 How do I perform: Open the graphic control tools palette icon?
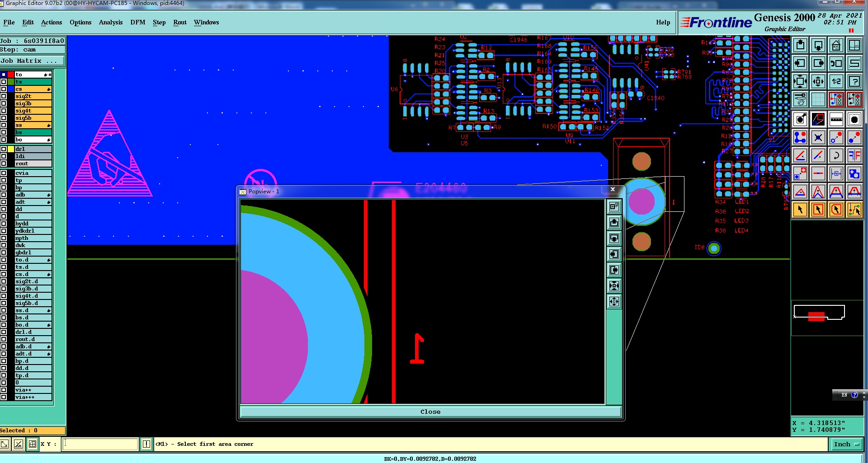[x=800, y=99]
